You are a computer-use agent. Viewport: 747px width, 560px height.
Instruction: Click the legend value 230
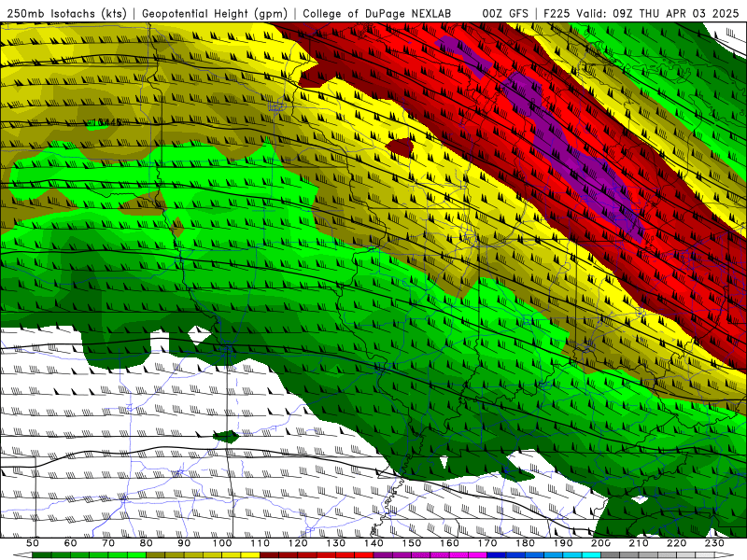[715, 543]
